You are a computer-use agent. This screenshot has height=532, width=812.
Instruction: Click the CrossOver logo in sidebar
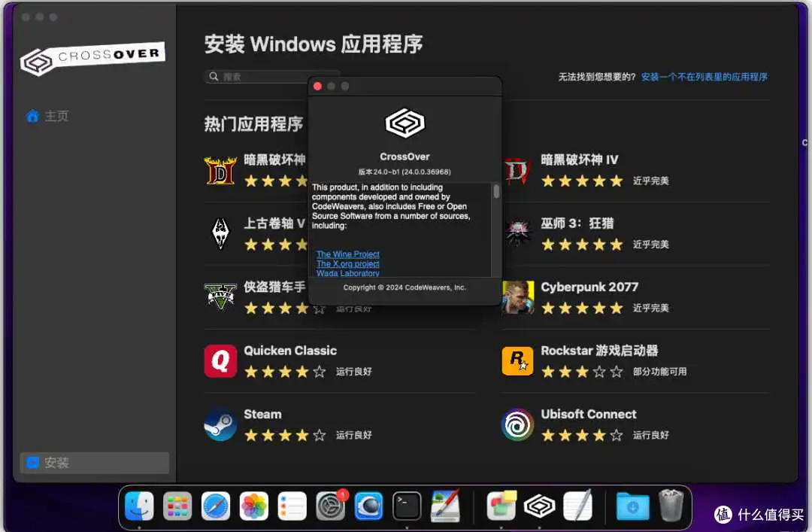pos(92,58)
